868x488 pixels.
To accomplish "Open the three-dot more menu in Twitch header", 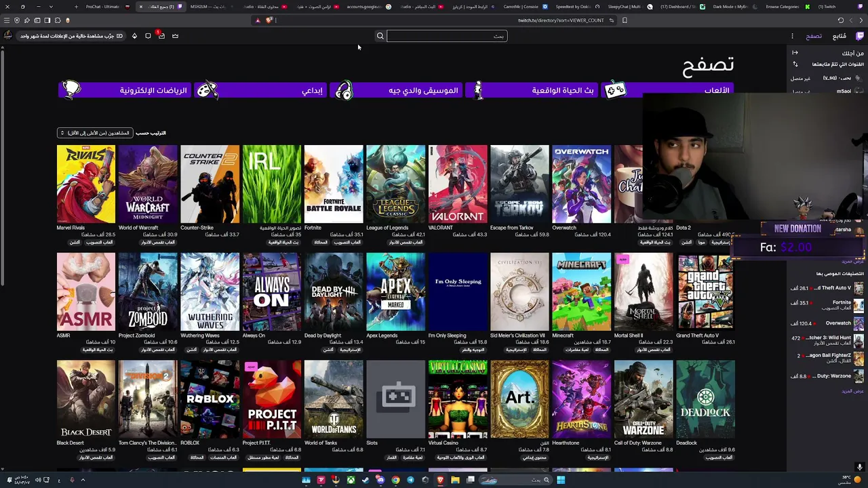I will tap(792, 36).
